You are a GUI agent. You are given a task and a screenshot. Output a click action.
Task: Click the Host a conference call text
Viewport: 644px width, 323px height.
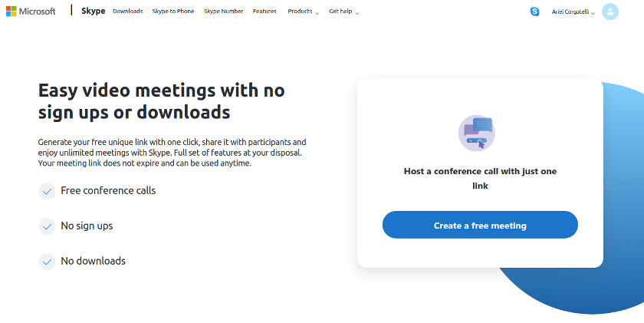click(x=480, y=178)
